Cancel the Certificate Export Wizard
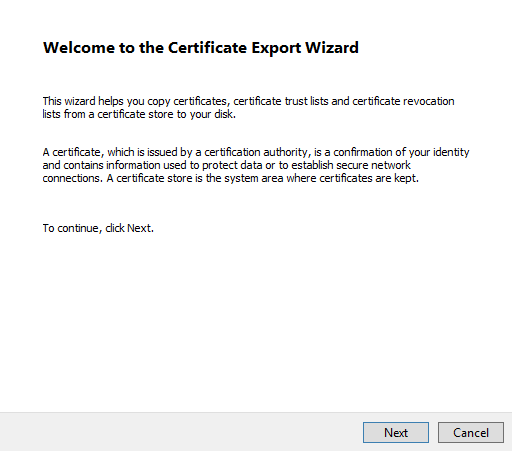Screen dimensions: 512x451 pos(471,433)
